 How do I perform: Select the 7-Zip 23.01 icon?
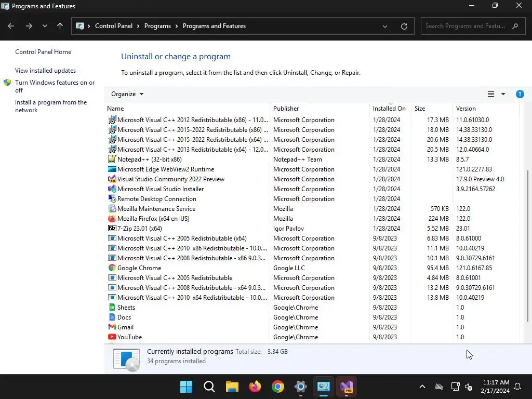112,229
